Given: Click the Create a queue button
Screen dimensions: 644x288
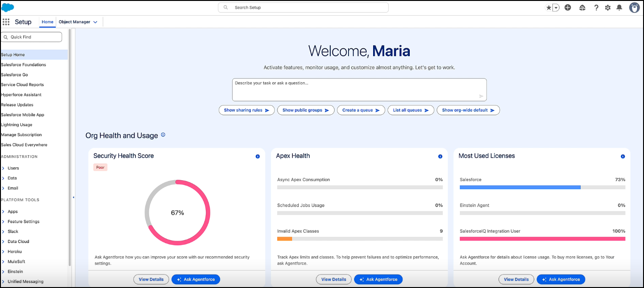Looking at the screenshot, I should click(361, 110).
